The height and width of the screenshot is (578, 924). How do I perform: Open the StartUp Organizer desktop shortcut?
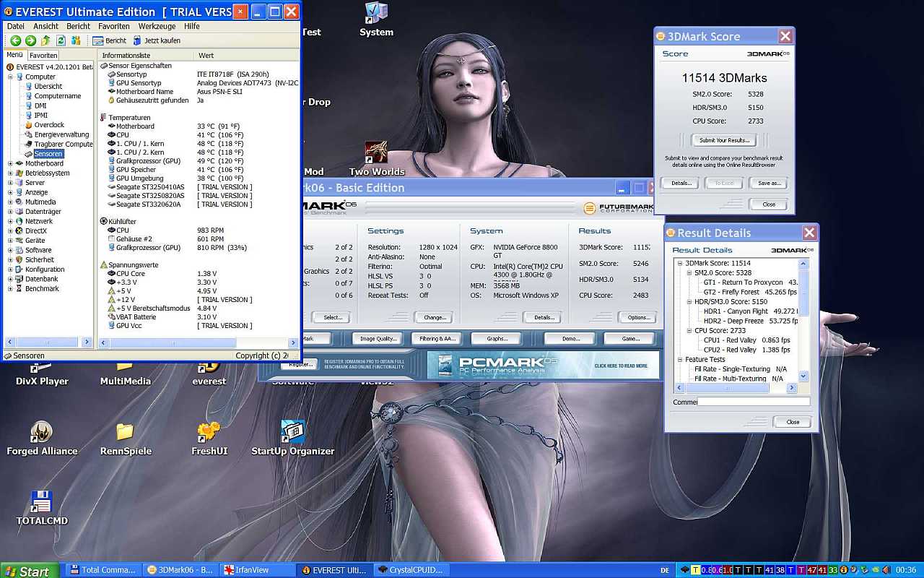[x=292, y=439]
